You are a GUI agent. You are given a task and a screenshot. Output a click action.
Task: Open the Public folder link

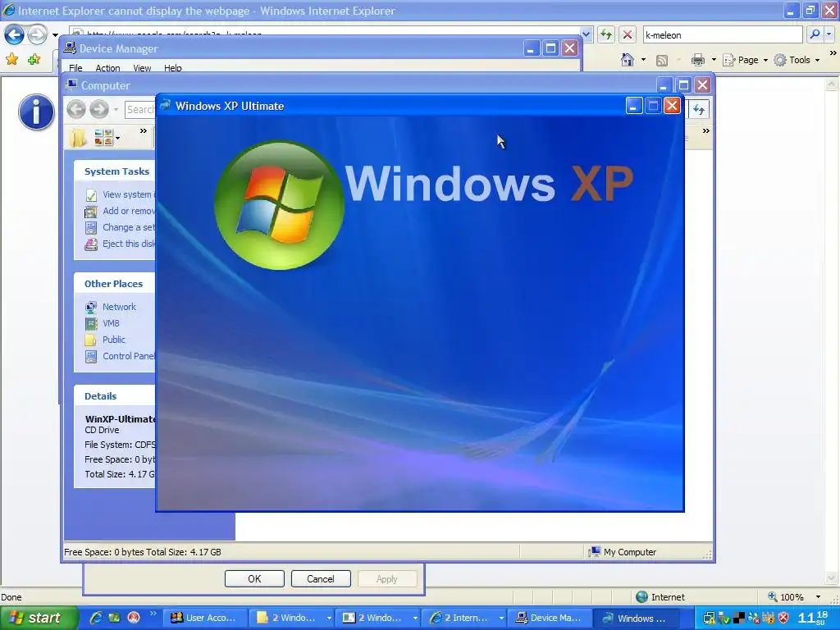(113, 340)
